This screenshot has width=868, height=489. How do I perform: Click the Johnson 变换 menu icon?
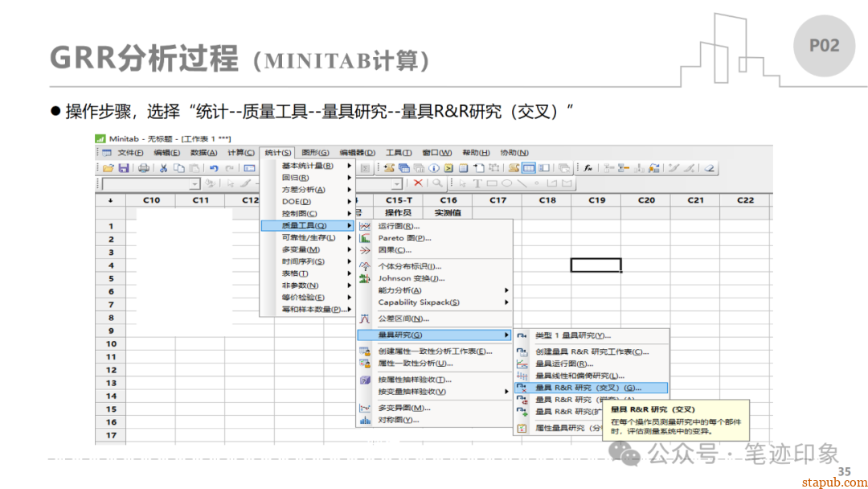[365, 278]
